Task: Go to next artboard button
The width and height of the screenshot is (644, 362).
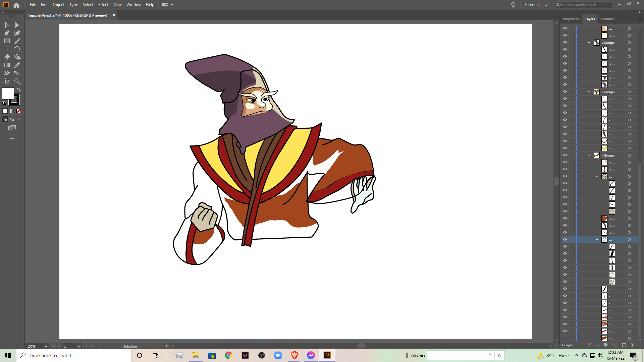Action: [87, 346]
